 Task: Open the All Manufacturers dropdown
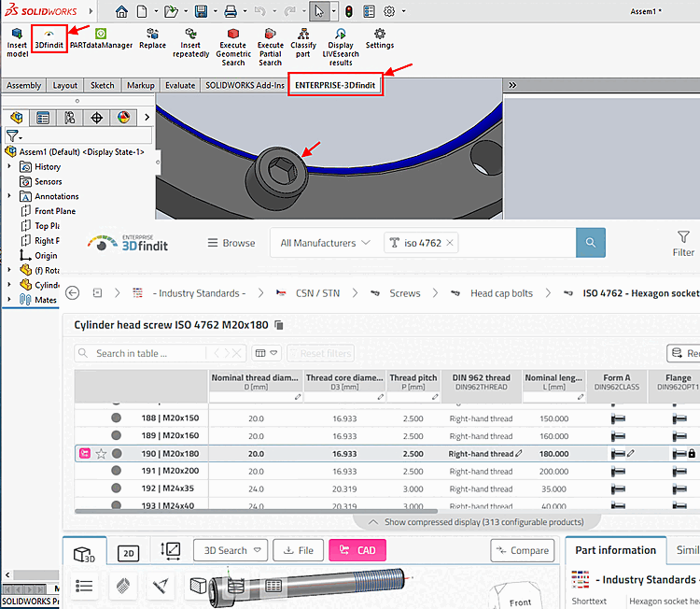click(326, 243)
